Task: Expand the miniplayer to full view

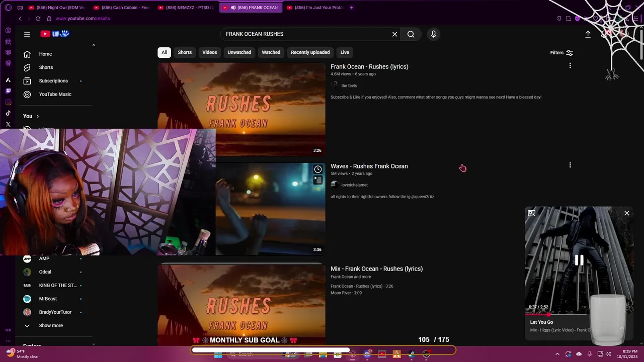Action: [532, 213]
